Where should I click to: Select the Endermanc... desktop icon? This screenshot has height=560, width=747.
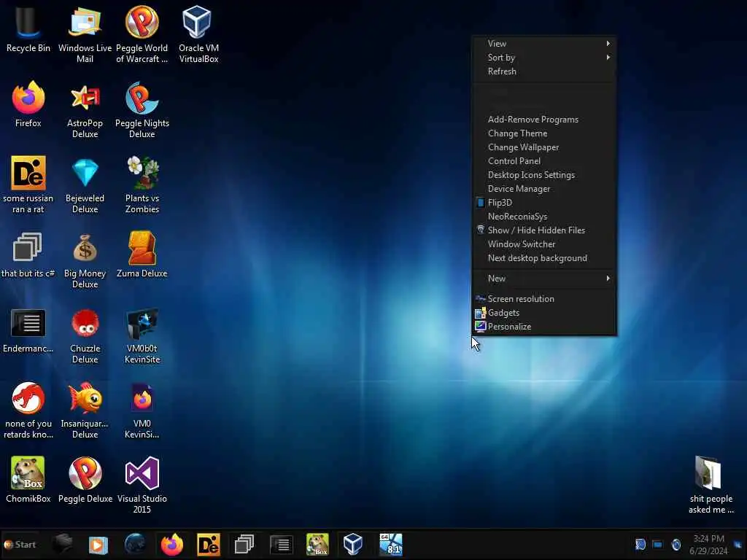tap(28, 330)
